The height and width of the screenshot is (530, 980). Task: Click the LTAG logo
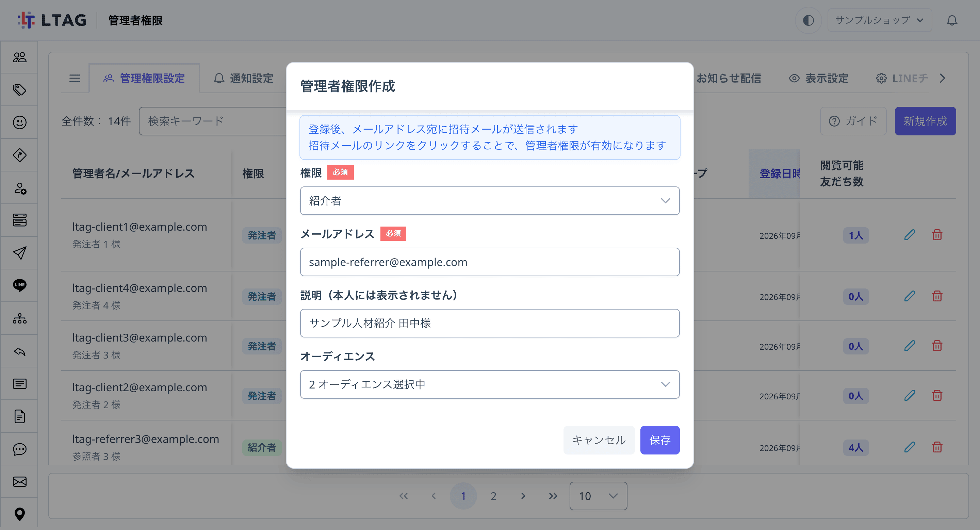(52, 20)
